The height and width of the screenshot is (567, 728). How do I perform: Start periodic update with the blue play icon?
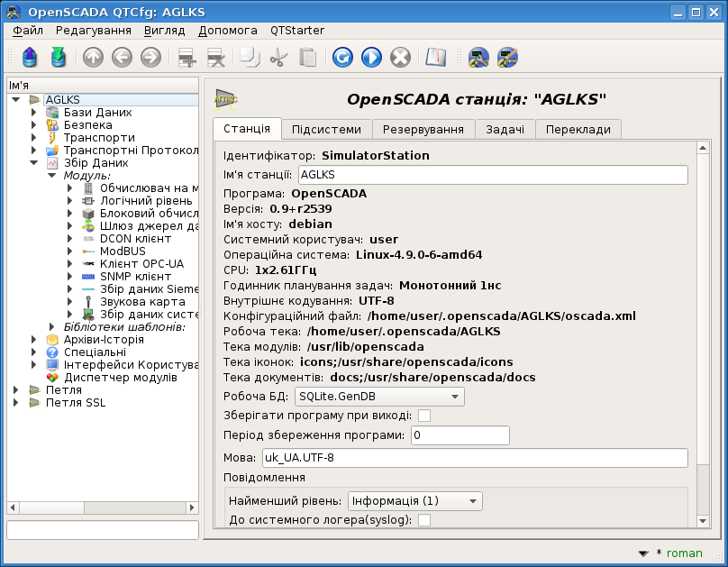pos(371,58)
